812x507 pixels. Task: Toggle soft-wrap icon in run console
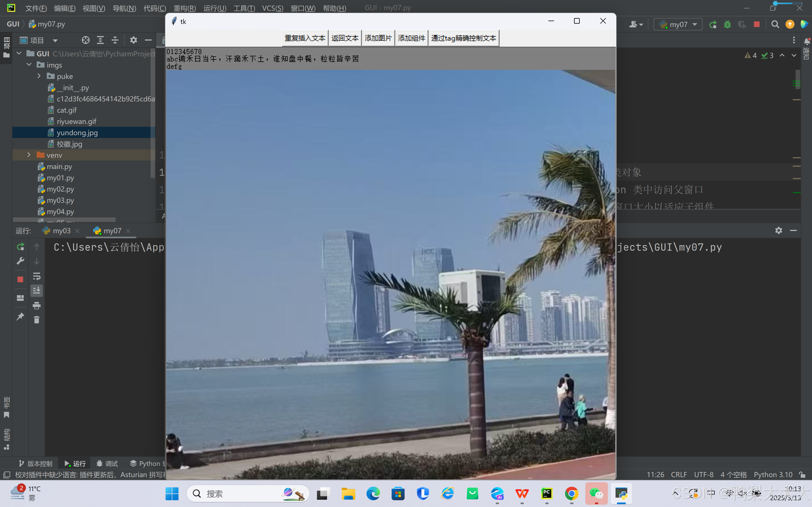click(37, 276)
